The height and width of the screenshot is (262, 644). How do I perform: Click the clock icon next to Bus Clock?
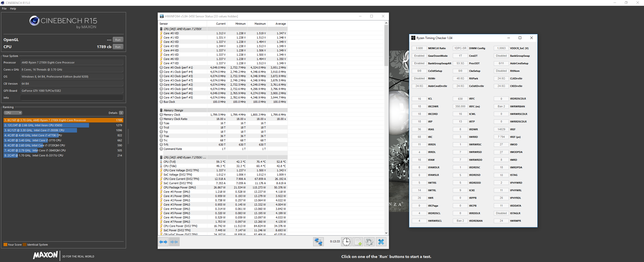click(161, 102)
